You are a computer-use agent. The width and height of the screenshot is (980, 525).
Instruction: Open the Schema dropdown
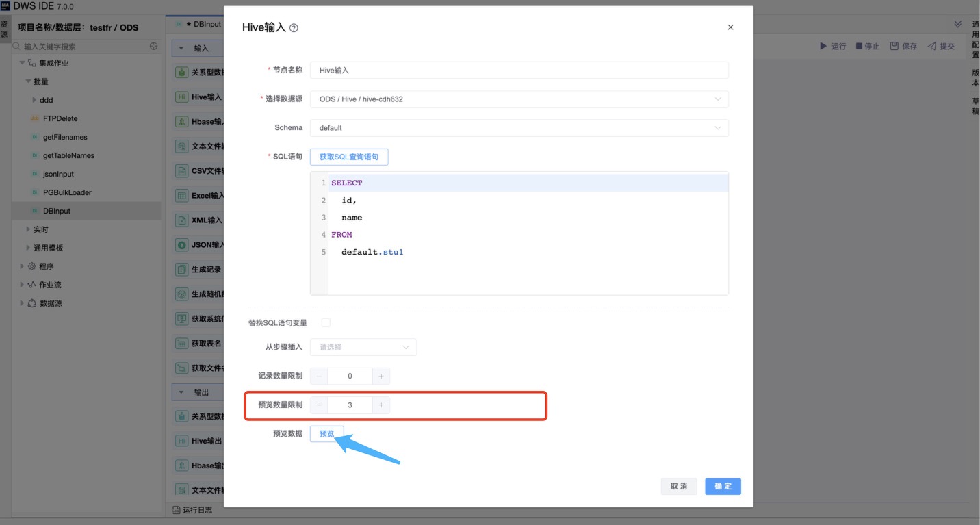[519, 128]
